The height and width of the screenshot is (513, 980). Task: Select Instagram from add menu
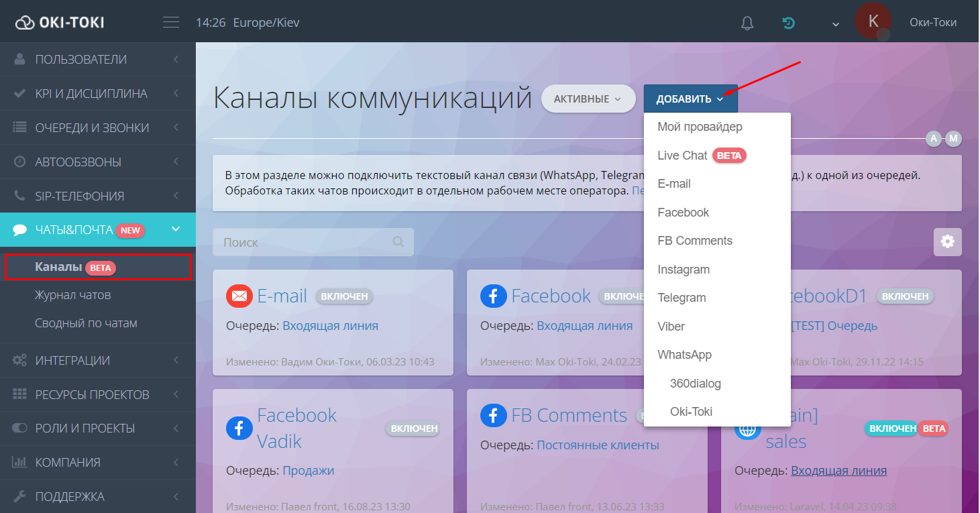717,270
